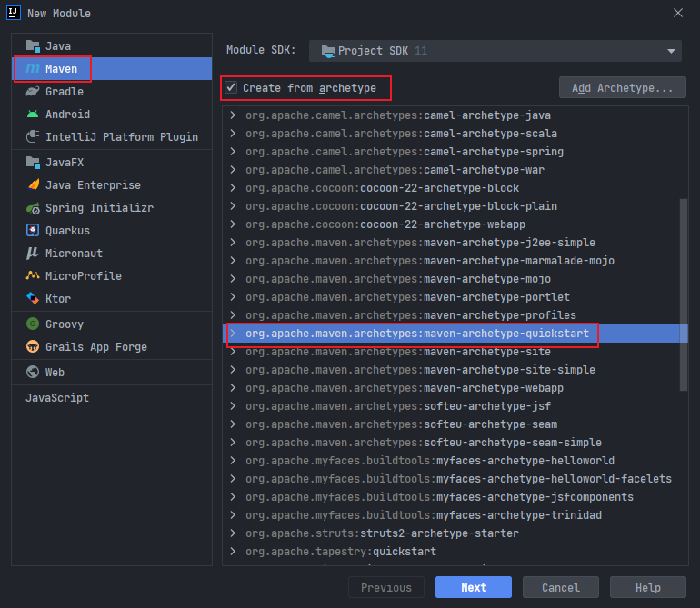Toggle the Create from archetype checkbox
Image resolution: width=700 pixels, height=608 pixels.
[x=231, y=87]
